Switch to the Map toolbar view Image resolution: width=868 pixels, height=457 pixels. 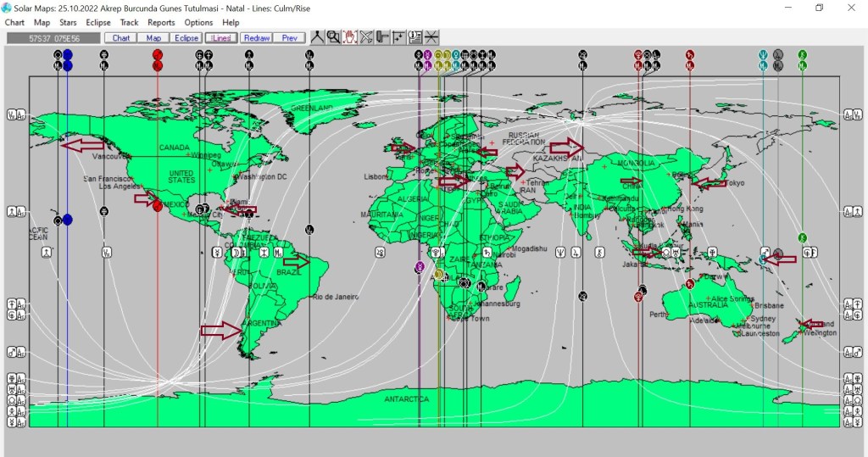[x=153, y=38]
